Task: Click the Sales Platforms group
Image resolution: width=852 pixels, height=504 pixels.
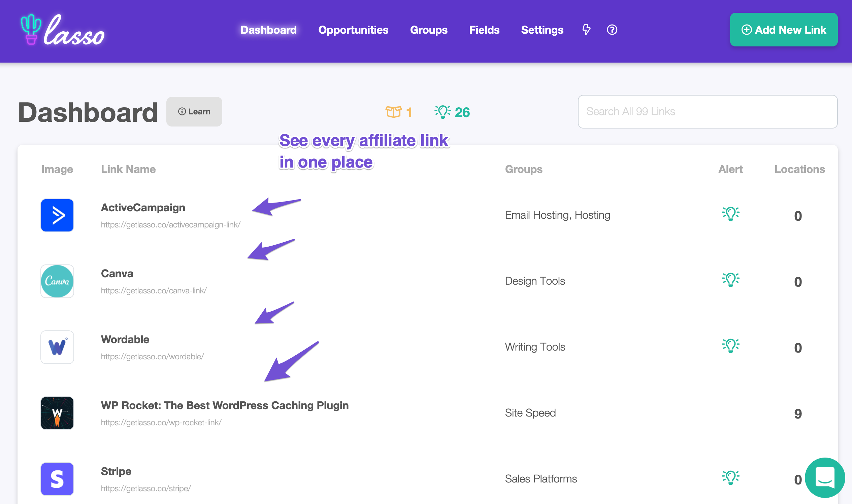Action: coord(541,478)
